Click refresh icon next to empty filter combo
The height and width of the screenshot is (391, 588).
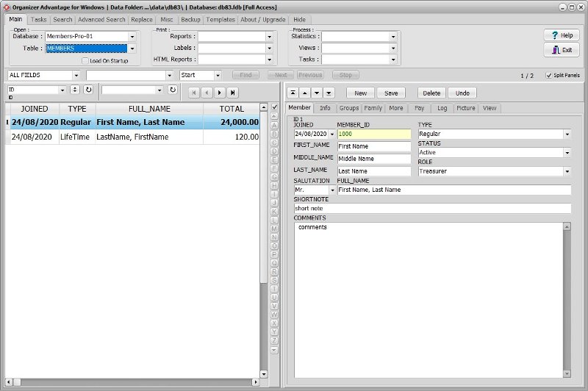point(173,90)
